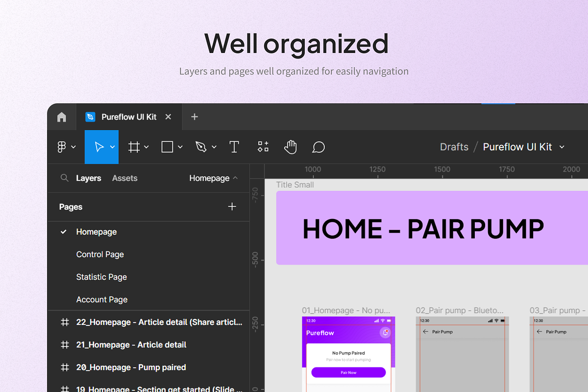Select the 02_Pair pump frame label
Image resolution: width=588 pixels, height=392 pixels.
pyautogui.click(x=460, y=310)
